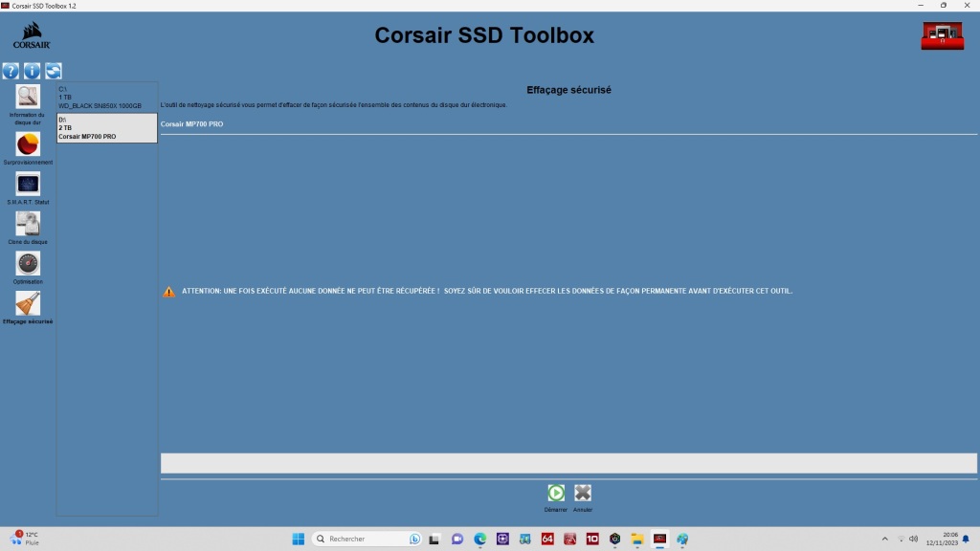Image resolution: width=980 pixels, height=551 pixels.
Task: Click the info icon in the toolbar
Action: point(32,70)
